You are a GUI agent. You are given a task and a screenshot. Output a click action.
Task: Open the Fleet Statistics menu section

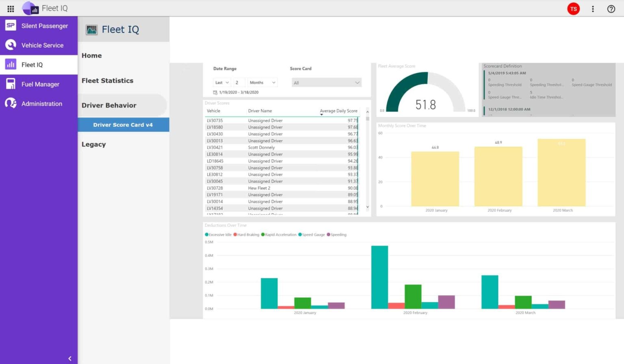[x=107, y=80]
